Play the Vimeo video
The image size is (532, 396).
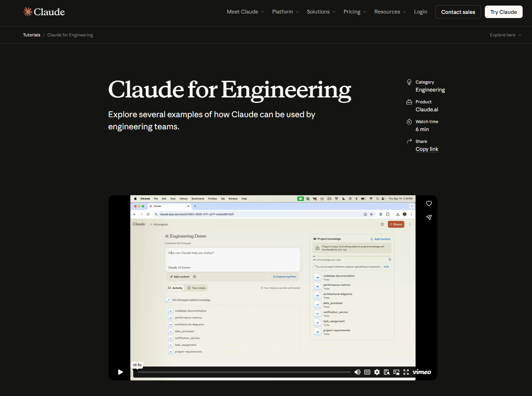click(120, 372)
